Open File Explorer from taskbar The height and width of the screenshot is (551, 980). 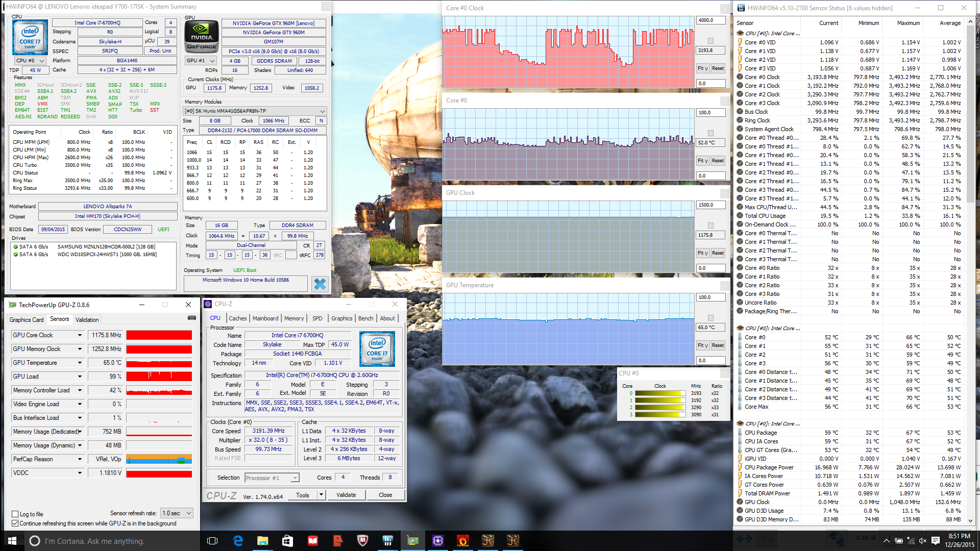click(x=262, y=541)
